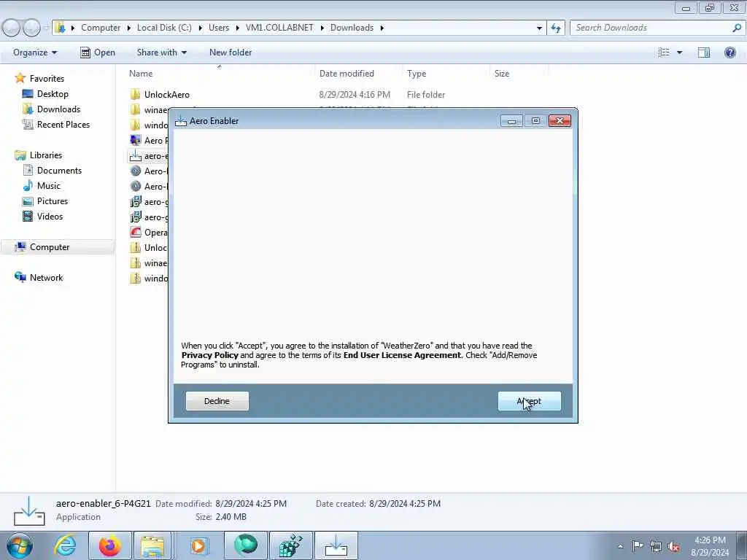
Task: Open the clock showing 4:26 PM
Action: pyautogui.click(x=710, y=546)
